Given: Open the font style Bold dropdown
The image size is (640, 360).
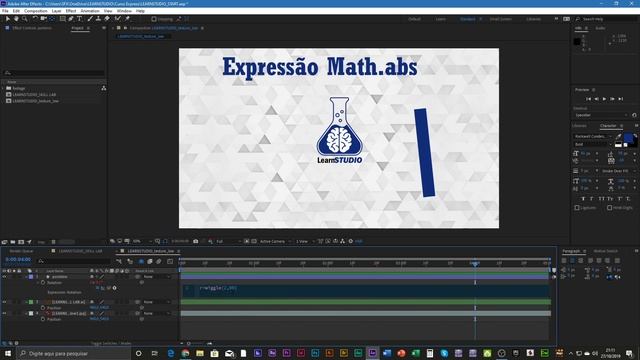Looking at the screenshot, I should pyautogui.click(x=593, y=144).
